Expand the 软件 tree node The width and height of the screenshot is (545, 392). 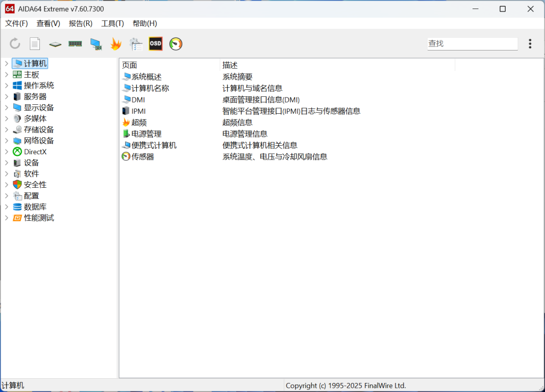[6, 173]
